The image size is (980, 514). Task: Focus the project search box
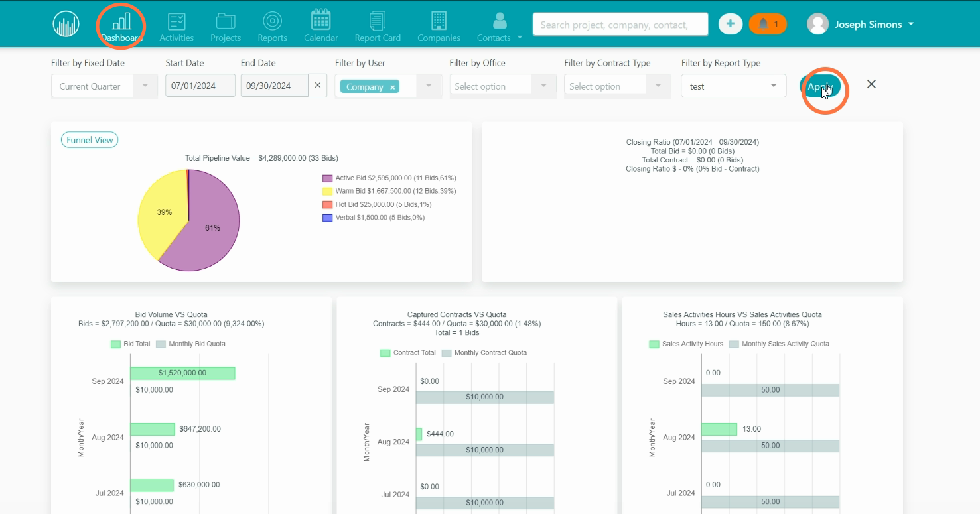[620, 25]
